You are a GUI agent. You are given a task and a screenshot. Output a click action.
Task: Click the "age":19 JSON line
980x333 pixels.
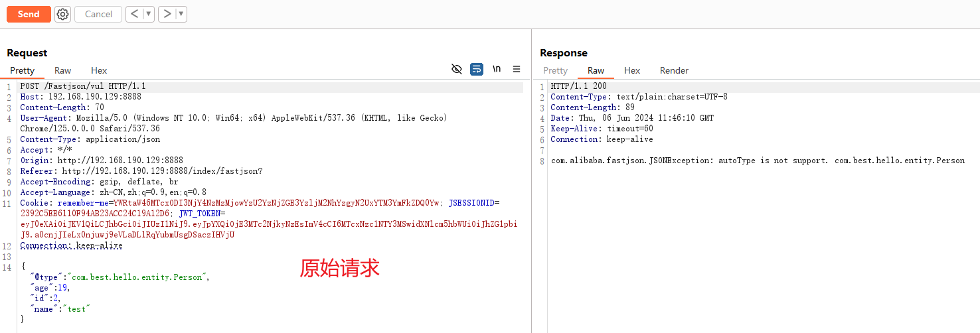(x=50, y=288)
